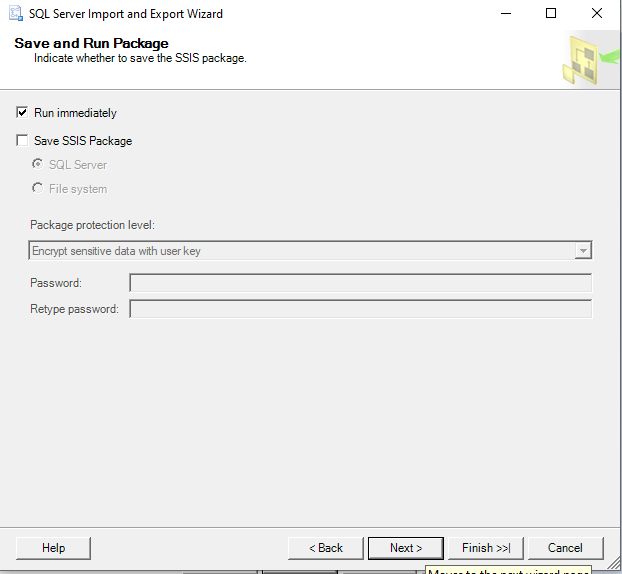622x574 pixels.
Task: Proceed with the Next button
Action: (406, 548)
